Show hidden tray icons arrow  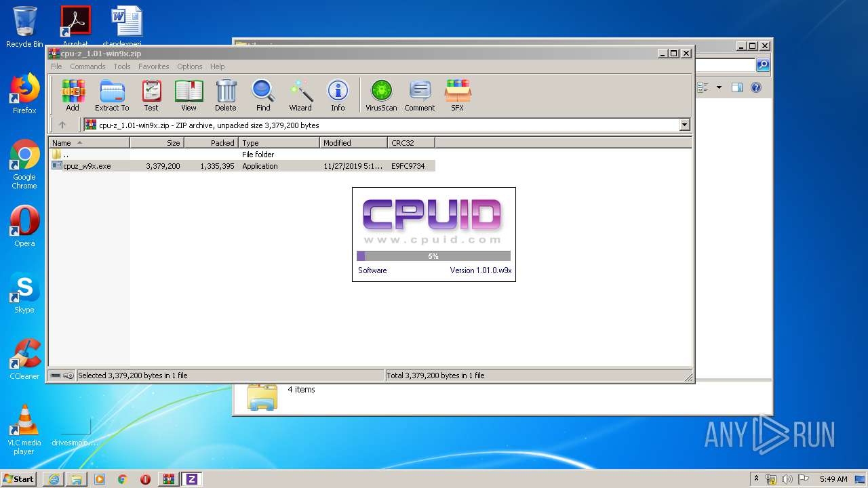(756, 479)
